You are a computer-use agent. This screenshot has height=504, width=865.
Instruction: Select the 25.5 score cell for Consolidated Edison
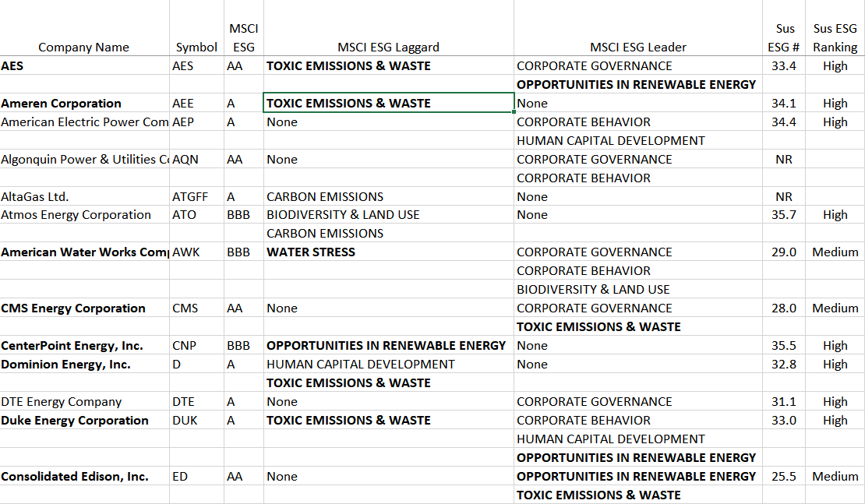tap(783, 476)
